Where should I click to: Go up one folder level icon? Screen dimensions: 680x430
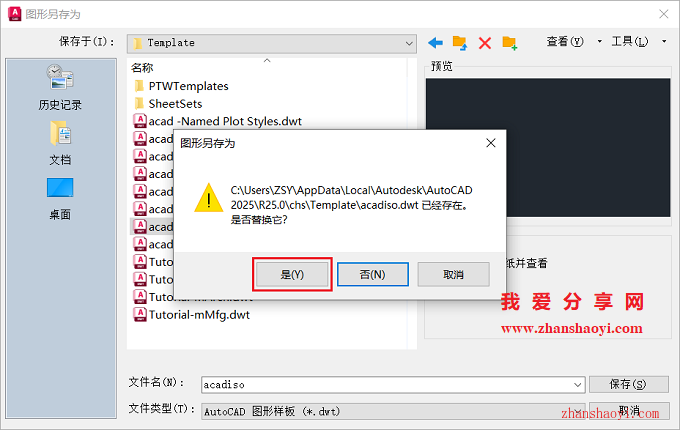[460, 43]
